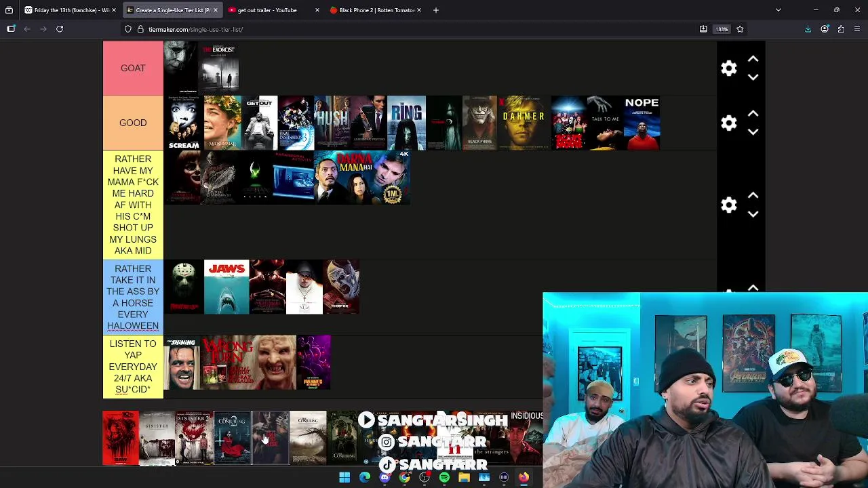Select The Nun poster

point(304,287)
